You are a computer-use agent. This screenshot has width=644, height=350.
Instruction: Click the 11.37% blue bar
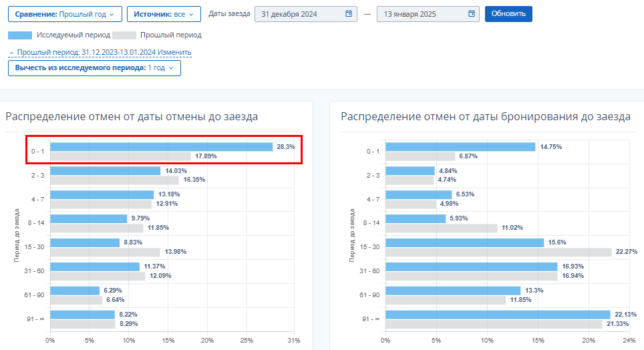tap(95, 267)
